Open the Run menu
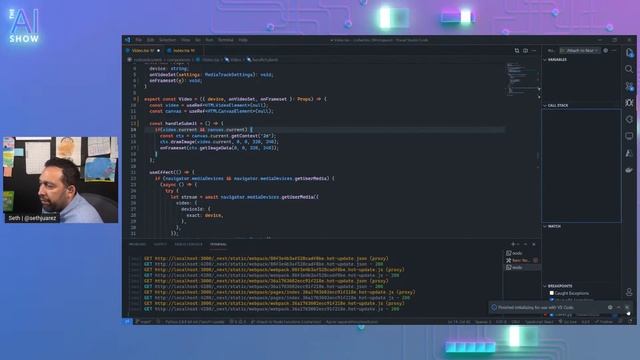 [x=209, y=40]
